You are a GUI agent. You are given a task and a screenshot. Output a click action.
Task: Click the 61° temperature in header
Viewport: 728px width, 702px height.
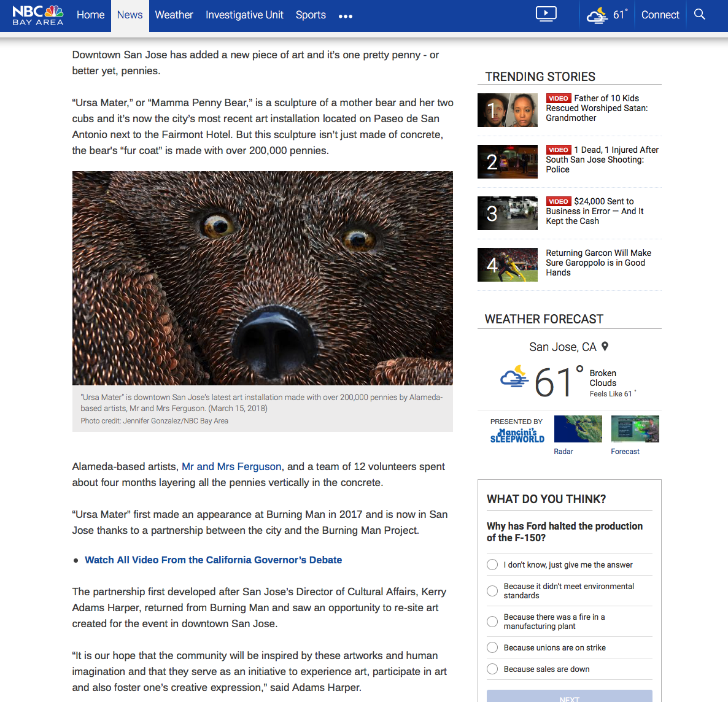[621, 15]
